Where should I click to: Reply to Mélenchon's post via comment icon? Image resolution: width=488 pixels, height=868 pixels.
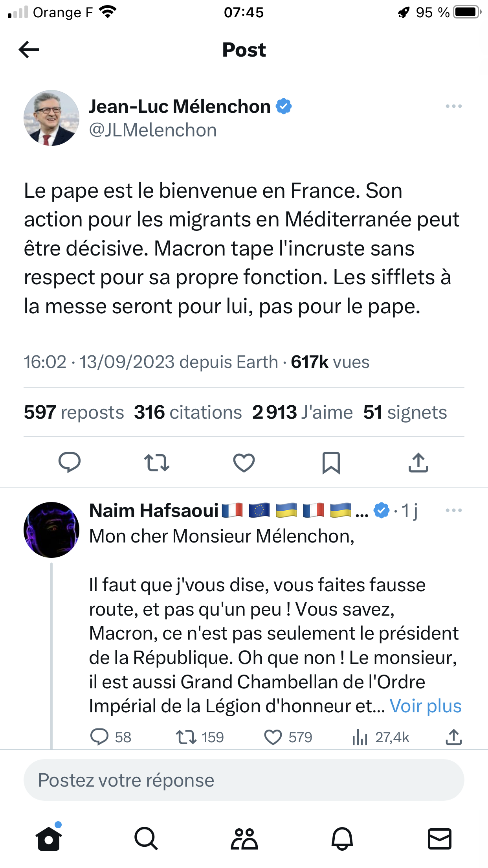tap(70, 462)
